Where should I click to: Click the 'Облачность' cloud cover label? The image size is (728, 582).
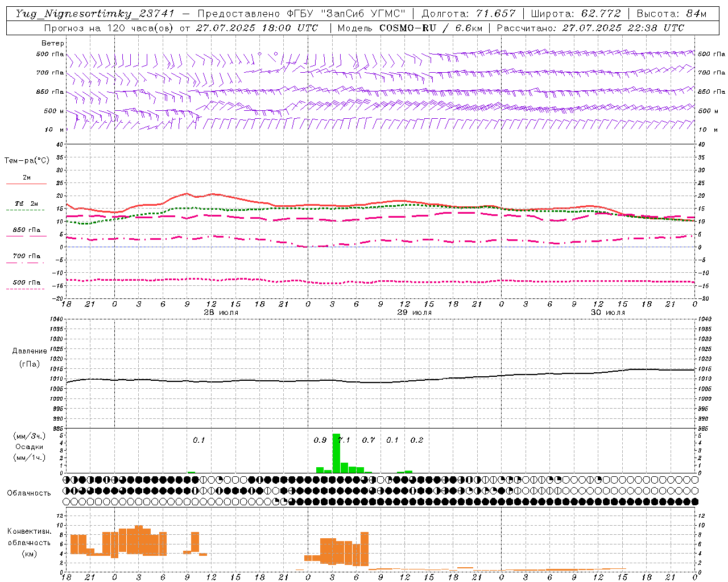click(29, 493)
